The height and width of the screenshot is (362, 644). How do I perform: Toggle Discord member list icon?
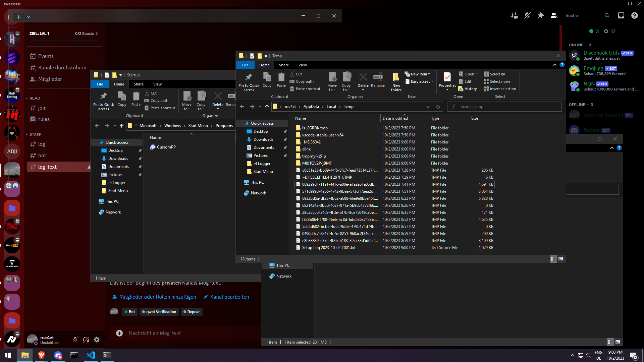[554, 15]
